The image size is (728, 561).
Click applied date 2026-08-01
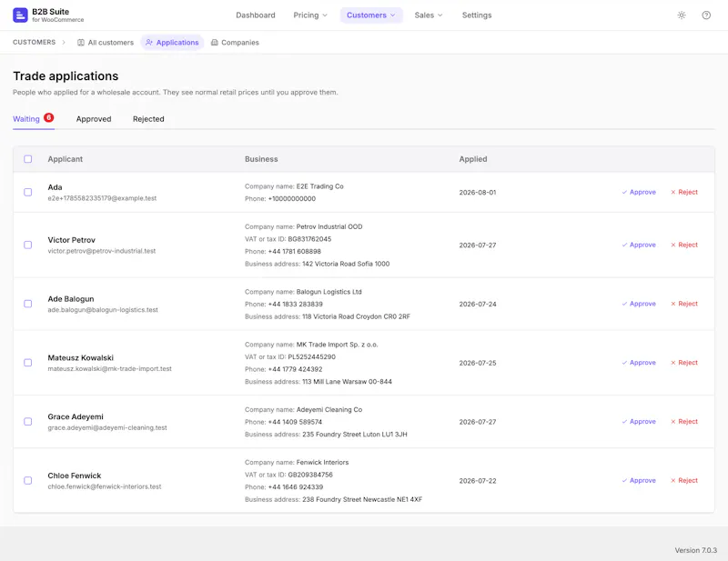[x=477, y=192]
